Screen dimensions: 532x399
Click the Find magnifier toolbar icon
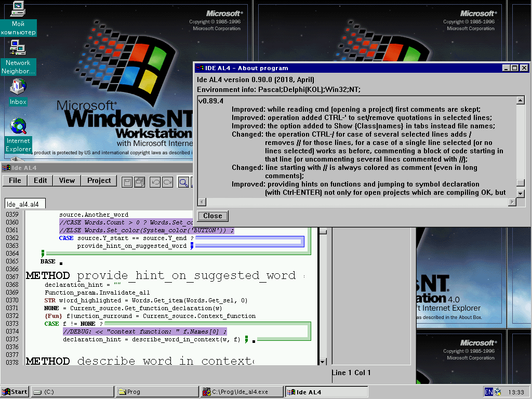coord(183,182)
